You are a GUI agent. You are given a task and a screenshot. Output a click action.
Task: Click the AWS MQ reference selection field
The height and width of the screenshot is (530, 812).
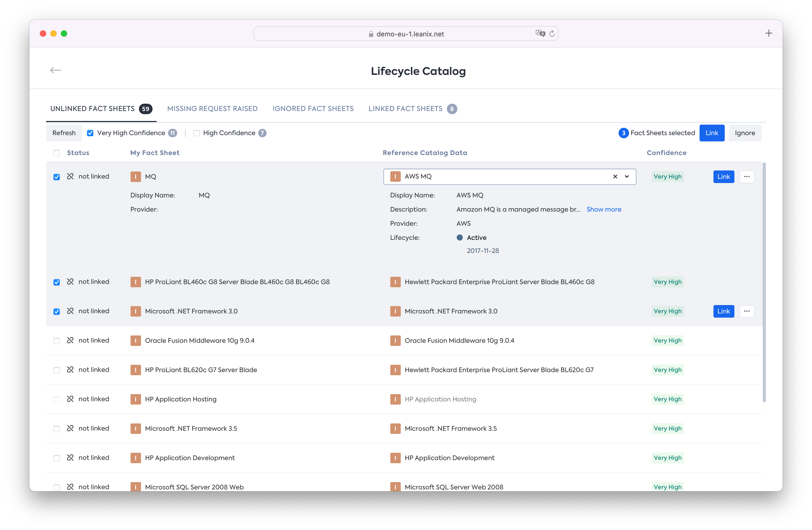[509, 176]
